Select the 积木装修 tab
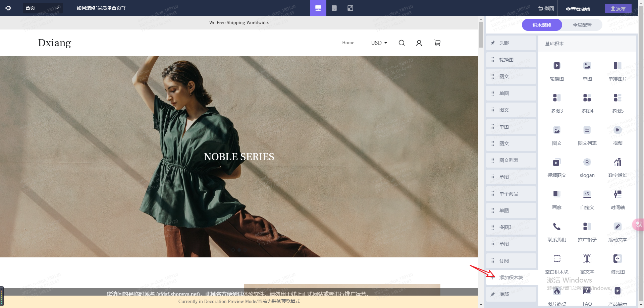Screen dimensions: 644x308 point(542,25)
